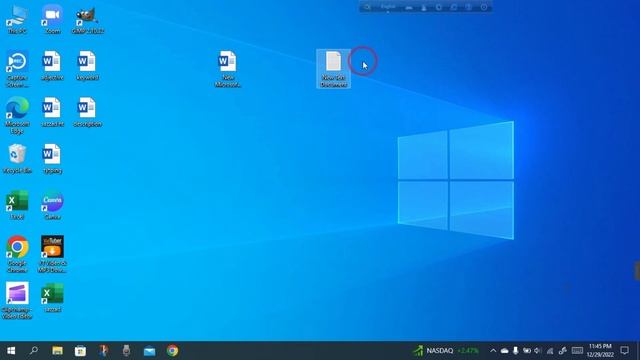Click the OneDrive cloud tray icon
The width and height of the screenshot is (640, 360).
click(x=504, y=351)
